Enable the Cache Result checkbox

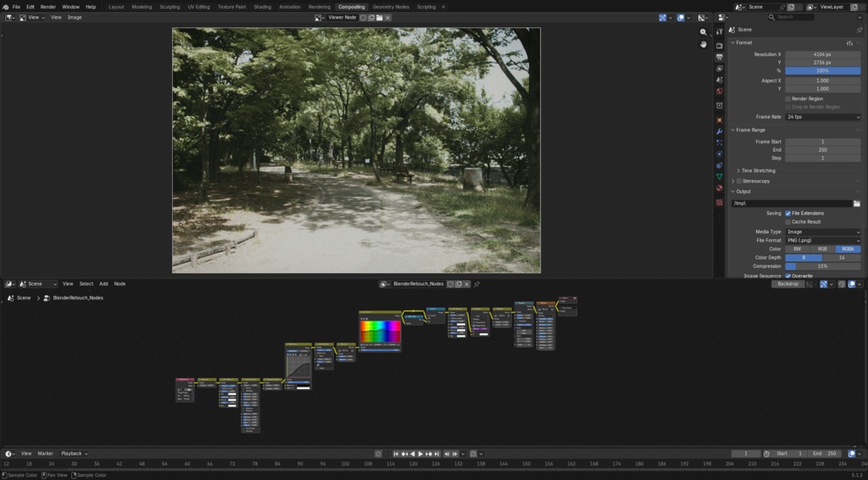coord(787,222)
